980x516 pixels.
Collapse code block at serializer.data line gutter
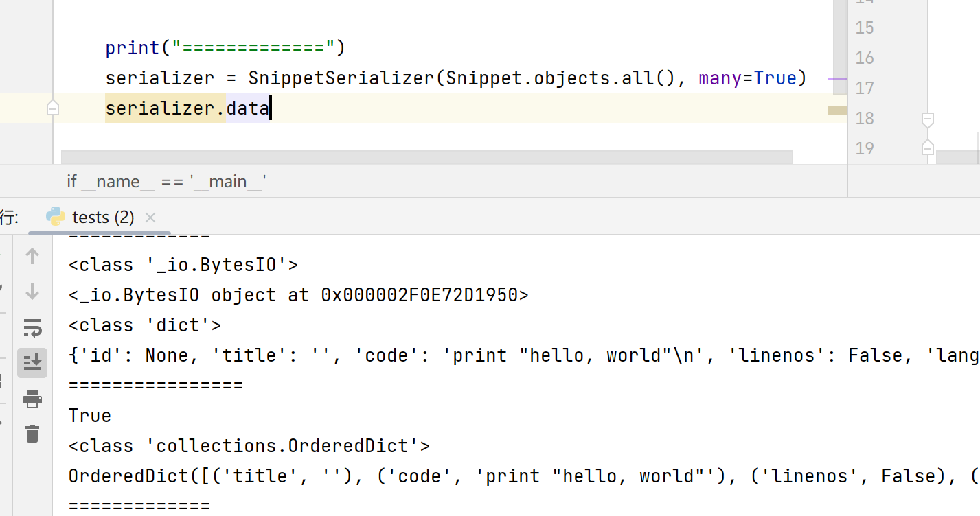(x=53, y=108)
